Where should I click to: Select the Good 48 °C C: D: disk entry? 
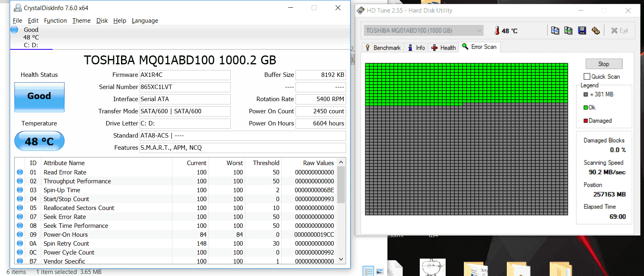[31, 37]
